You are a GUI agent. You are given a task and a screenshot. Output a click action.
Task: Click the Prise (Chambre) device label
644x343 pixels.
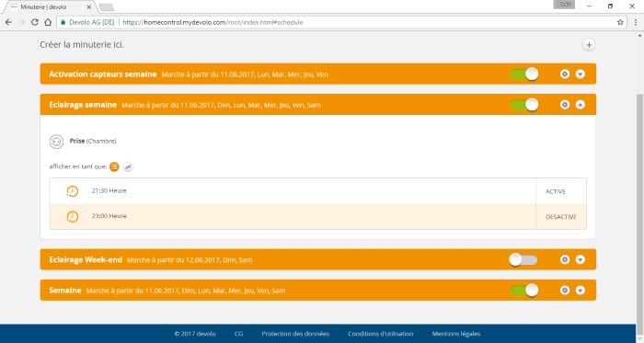coord(93,141)
